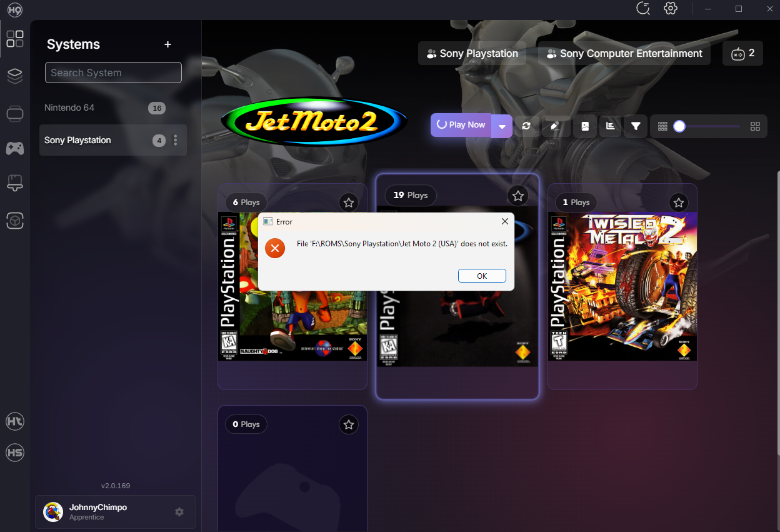Click OK in the Error dialog
This screenshot has height=532, width=780.
coord(481,276)
